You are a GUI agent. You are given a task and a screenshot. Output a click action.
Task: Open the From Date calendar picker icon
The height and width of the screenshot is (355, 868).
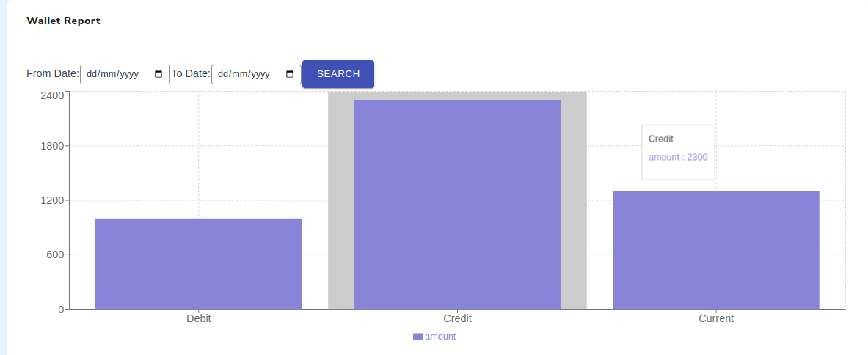158,74
